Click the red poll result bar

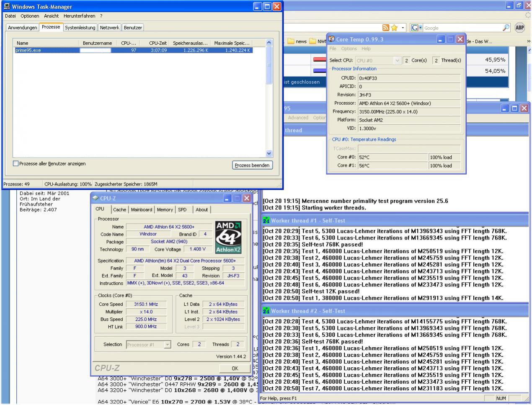coord(320,59)
